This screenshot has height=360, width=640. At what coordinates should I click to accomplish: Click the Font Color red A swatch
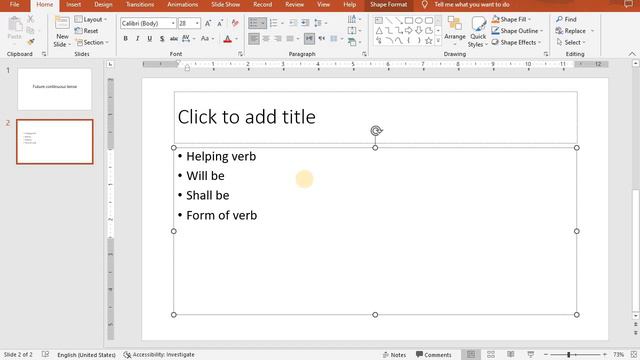228,39
